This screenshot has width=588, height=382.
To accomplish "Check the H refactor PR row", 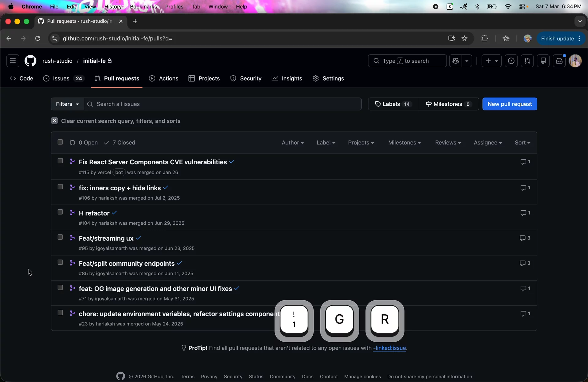I will click(60, 212).
